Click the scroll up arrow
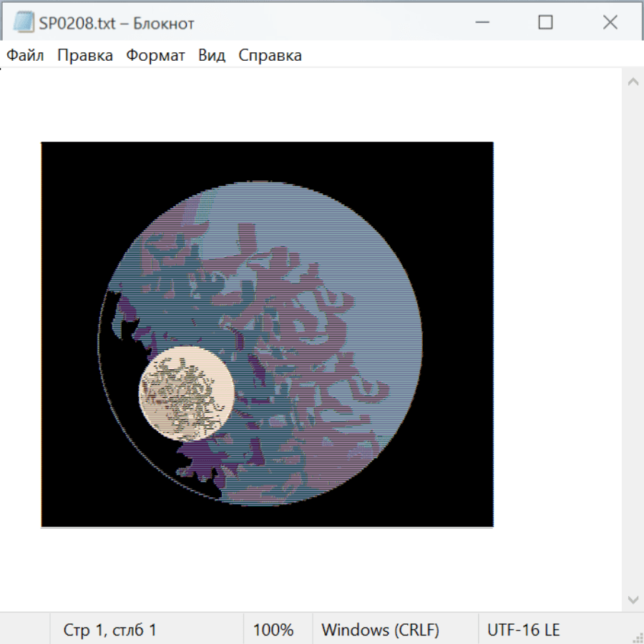Viewport: 644px width, 644px height. coord(633,82)
